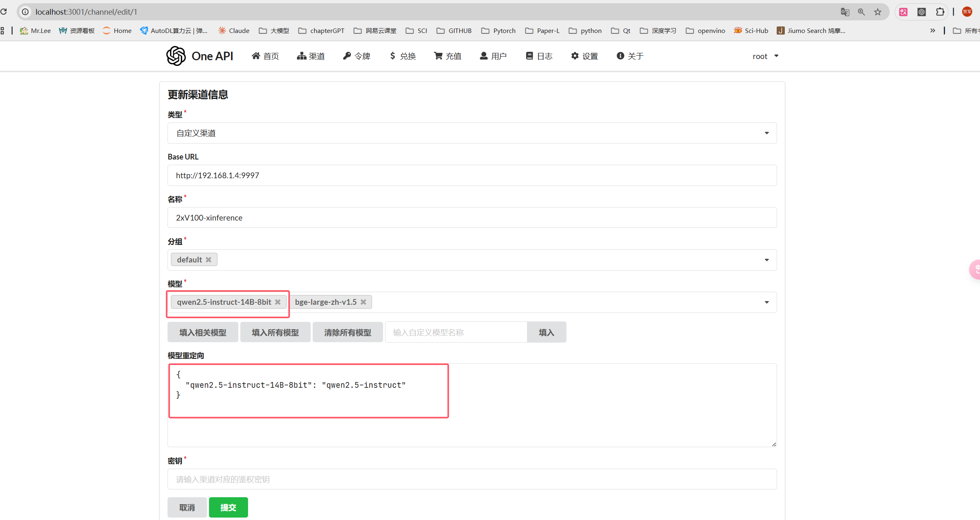Remove the default group tag
The height and width of the screenshot is (520, 980).
[209, 260]
